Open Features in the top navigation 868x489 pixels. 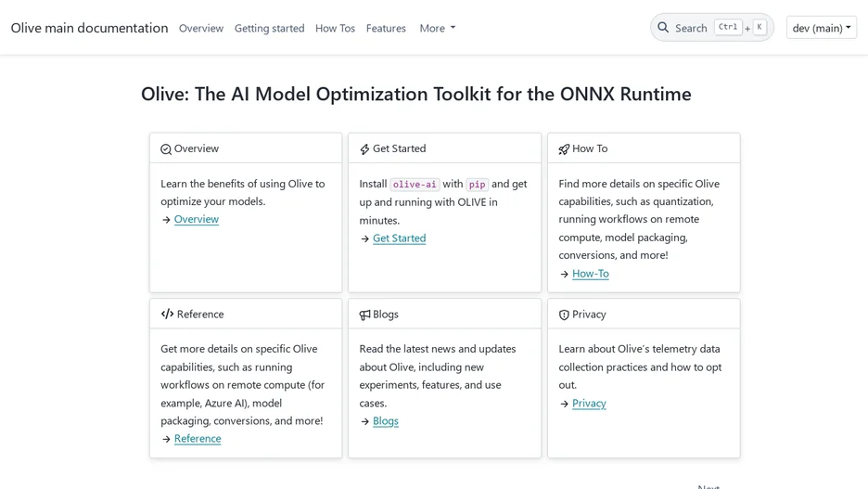point(386,28)
